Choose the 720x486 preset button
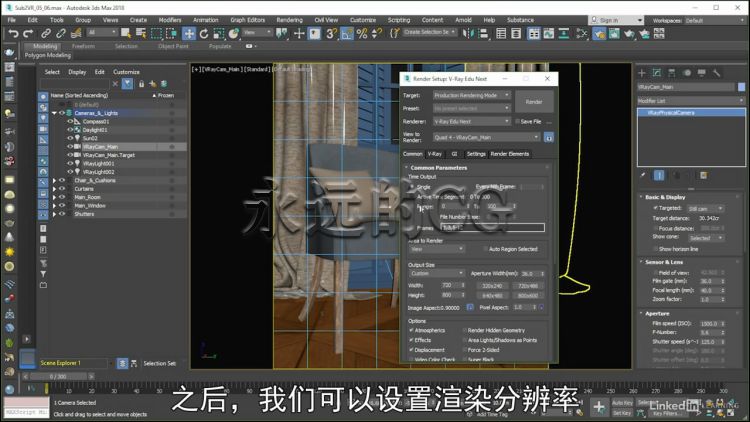The image size is (750, 422). coord(528,286)
